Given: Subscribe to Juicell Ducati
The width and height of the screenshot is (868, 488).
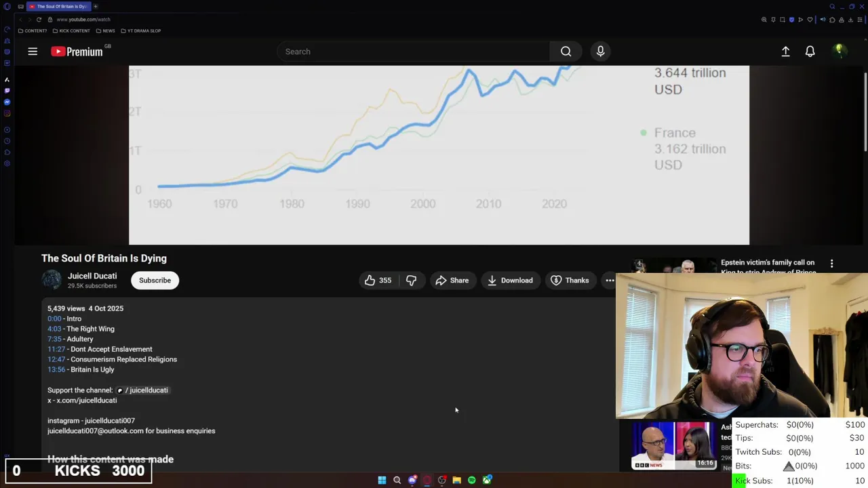Looking at the screenshot, I should pos(155,280).
